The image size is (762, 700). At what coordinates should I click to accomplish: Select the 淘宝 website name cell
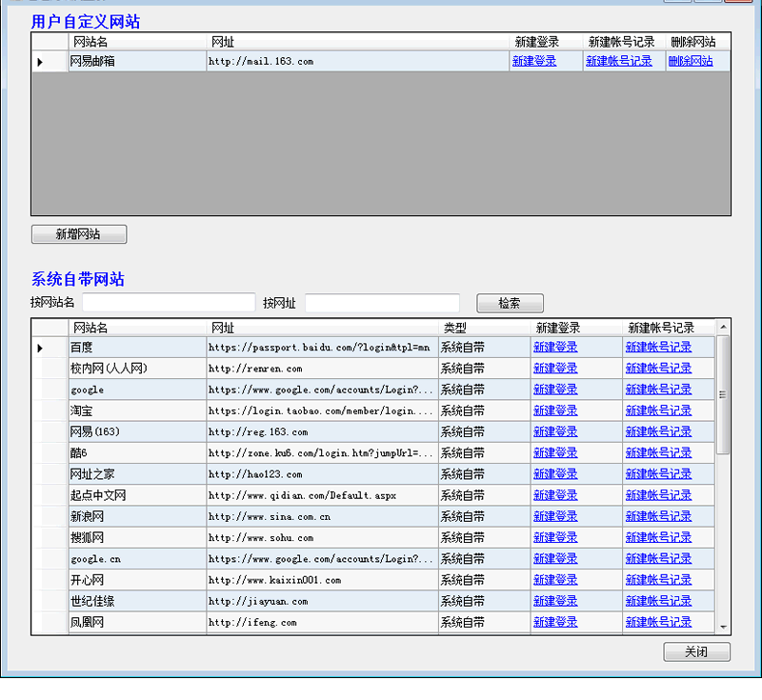tap(137, 411)
